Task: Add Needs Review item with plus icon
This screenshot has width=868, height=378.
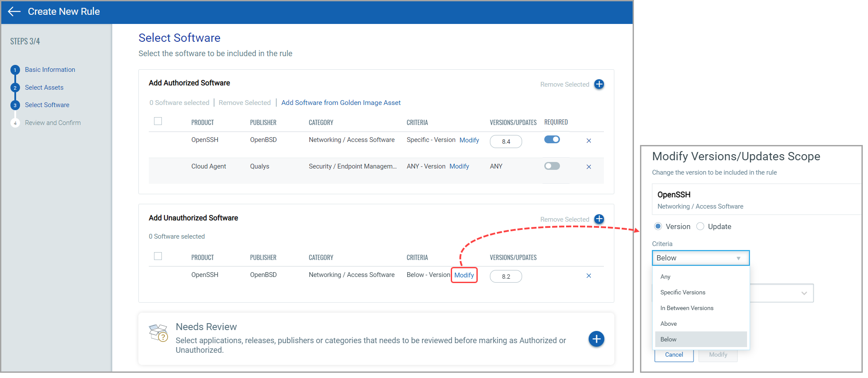Action: pyautogui.click(x=597, y=339)
